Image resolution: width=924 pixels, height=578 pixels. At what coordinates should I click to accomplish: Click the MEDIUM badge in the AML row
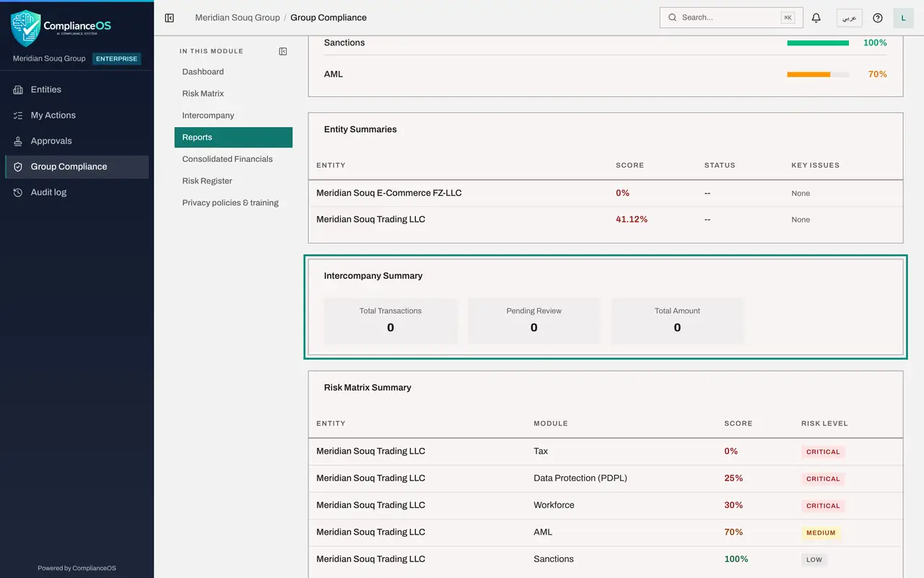[821, 533]
